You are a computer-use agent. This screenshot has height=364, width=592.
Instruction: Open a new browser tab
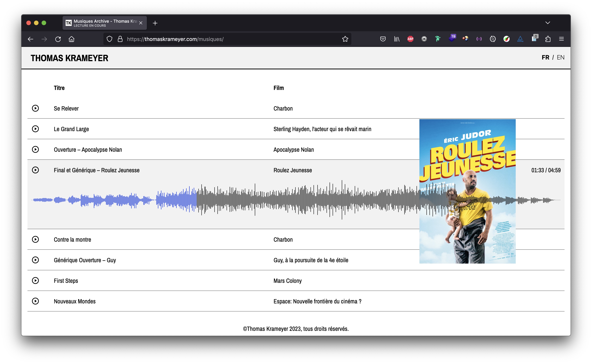click(x=155, y=23)
